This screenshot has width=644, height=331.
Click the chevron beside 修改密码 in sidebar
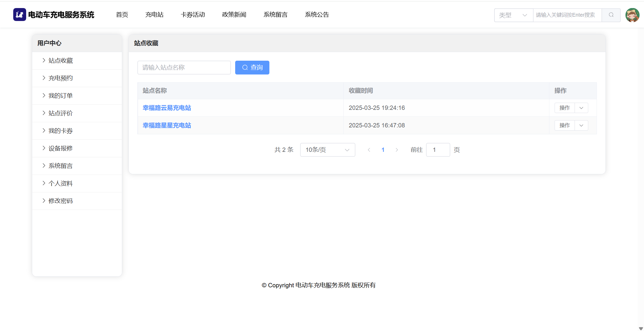[x=44, y=201]
